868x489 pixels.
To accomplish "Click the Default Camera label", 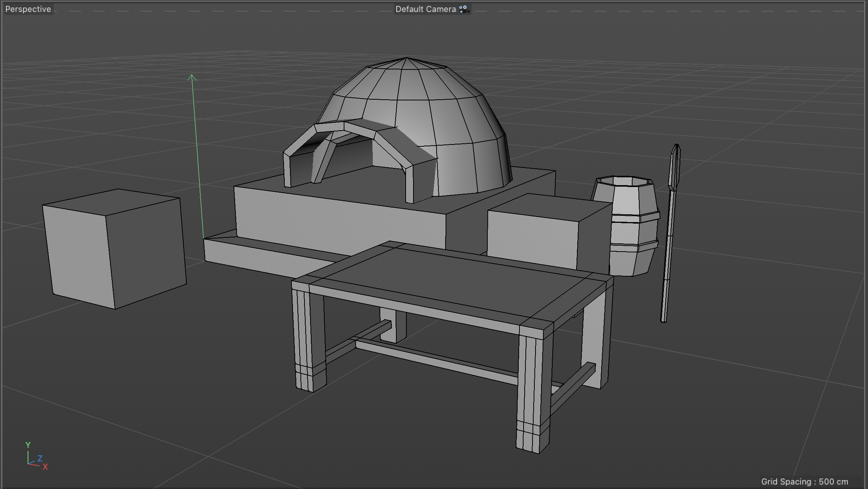I will point(425,9).
